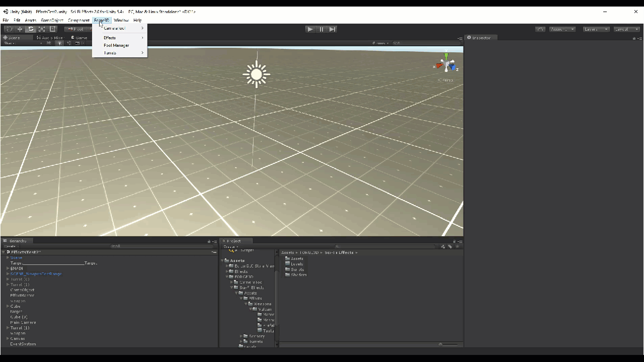Open the Effects submenu
This screenshot has width=644, height=362.
(x=120, y=38)
